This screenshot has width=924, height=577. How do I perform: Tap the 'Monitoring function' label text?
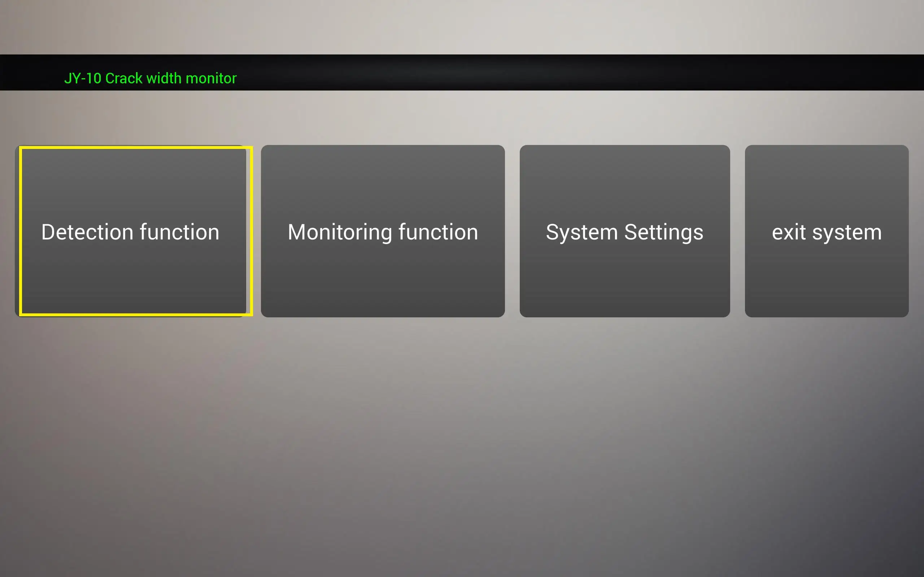(383, 232)
